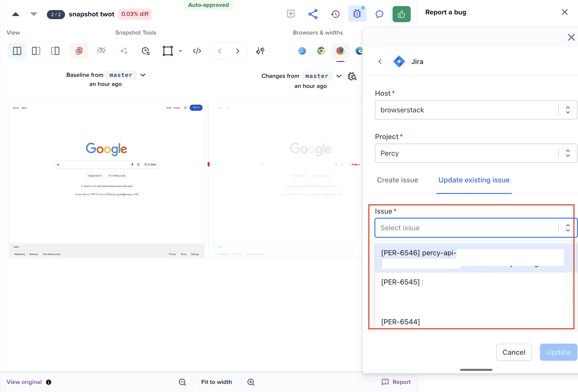Click the View original link

(24, 382)
